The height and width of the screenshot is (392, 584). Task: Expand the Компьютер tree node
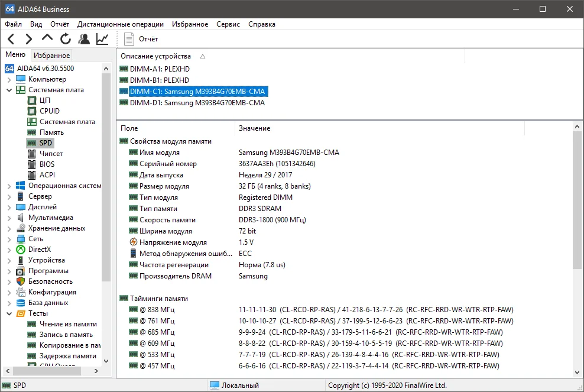pyautogui.click(x=9, y=79)
